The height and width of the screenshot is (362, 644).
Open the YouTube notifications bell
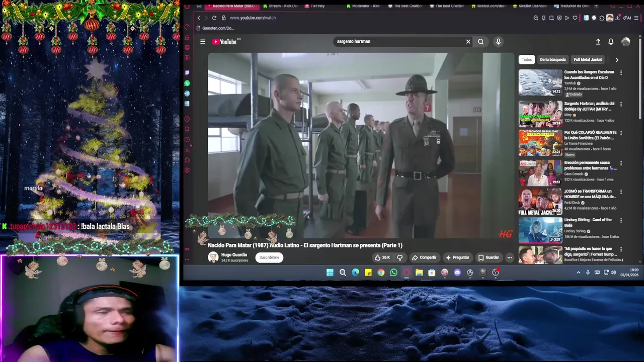[x=611, y=42]
